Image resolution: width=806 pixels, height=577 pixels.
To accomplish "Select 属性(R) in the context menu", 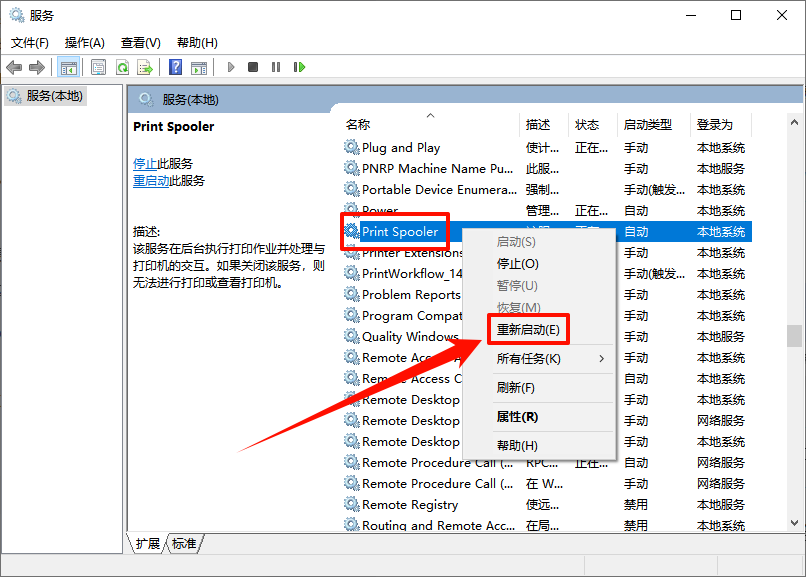I will point(517,416).
